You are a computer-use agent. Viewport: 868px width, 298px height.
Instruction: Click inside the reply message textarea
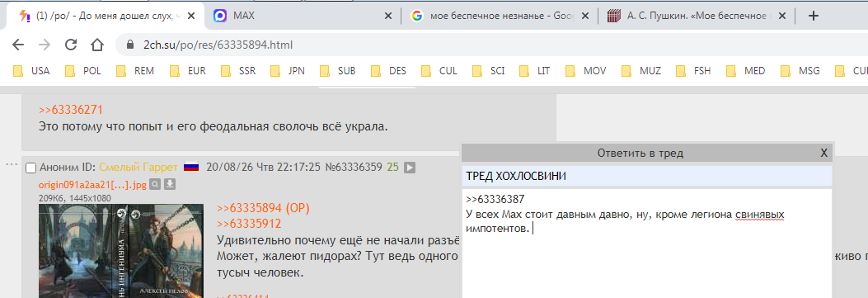[x=647, y=244]
